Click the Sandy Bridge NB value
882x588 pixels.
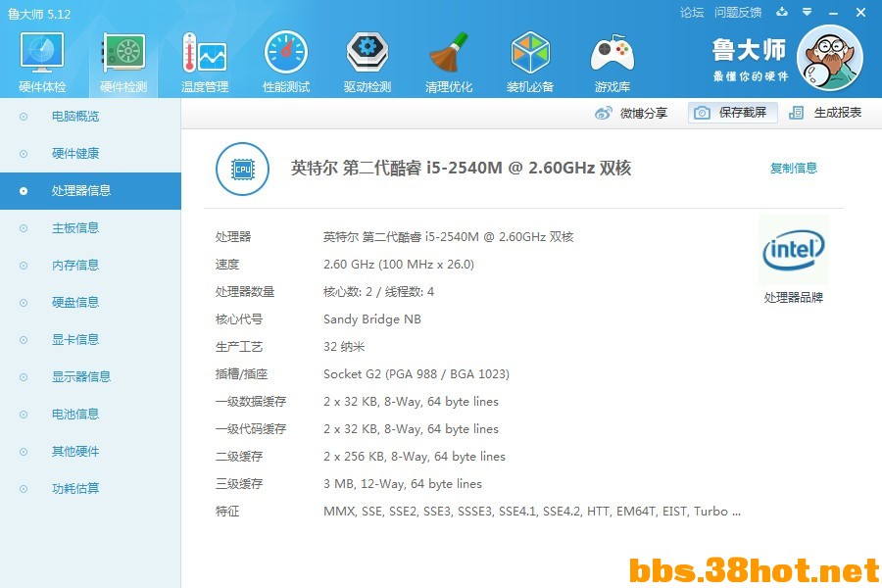371,319
